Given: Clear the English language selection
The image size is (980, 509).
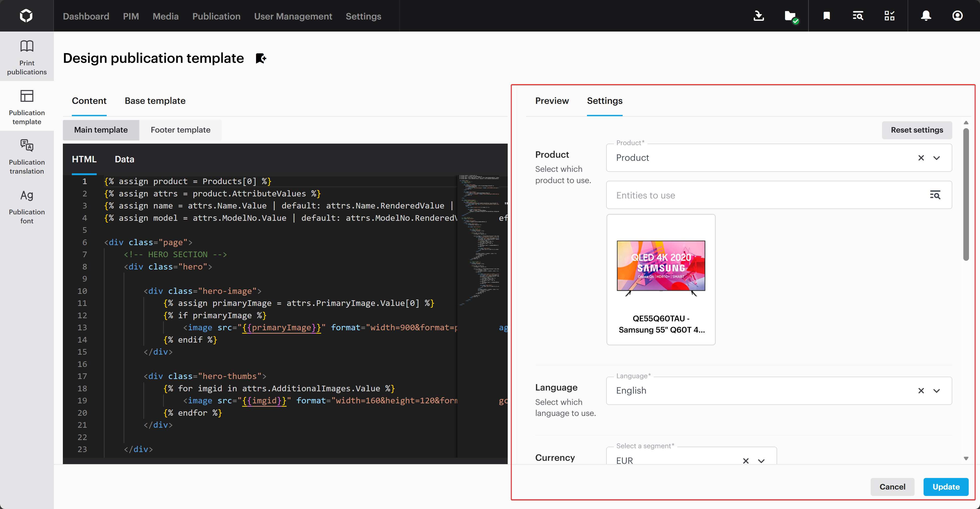Looking at the screenshot, I should pos(922,391).
